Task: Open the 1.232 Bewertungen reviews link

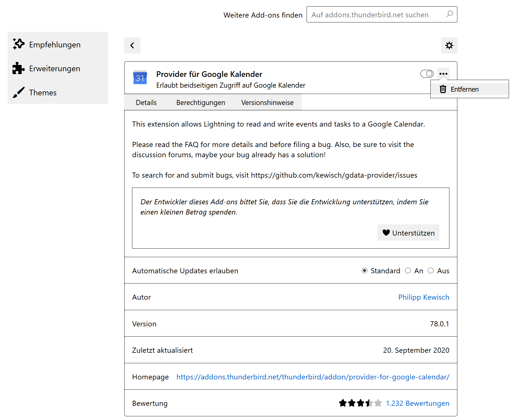Action: (417, 403)
